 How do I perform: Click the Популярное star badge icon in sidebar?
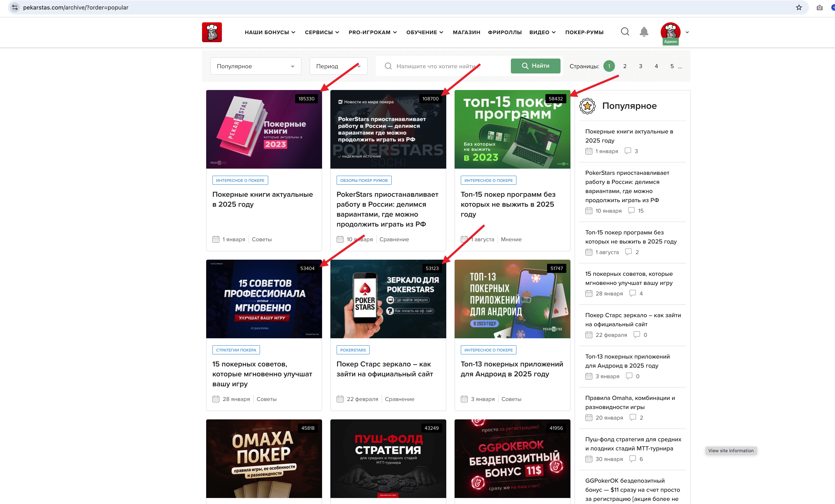pos(587,106)
